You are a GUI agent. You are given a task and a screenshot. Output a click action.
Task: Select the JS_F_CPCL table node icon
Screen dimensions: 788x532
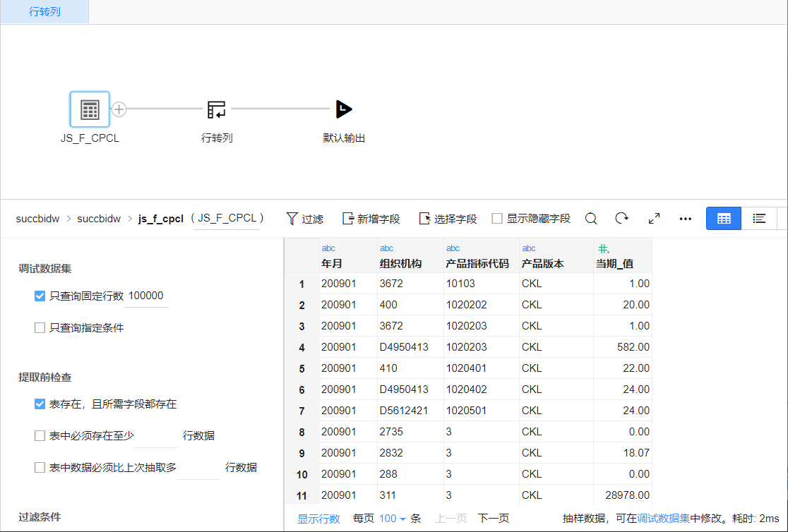point(90,109)
